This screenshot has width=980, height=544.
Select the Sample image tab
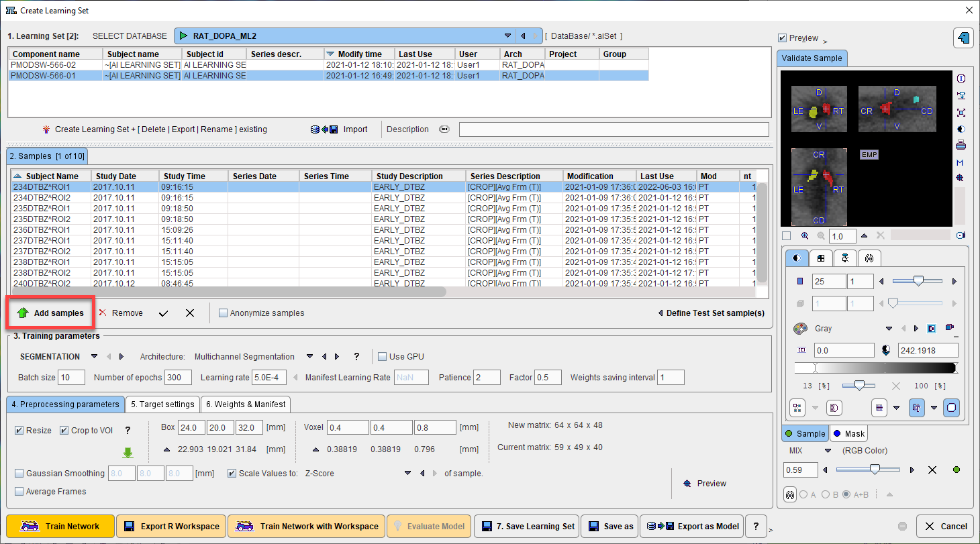[805, 433]
